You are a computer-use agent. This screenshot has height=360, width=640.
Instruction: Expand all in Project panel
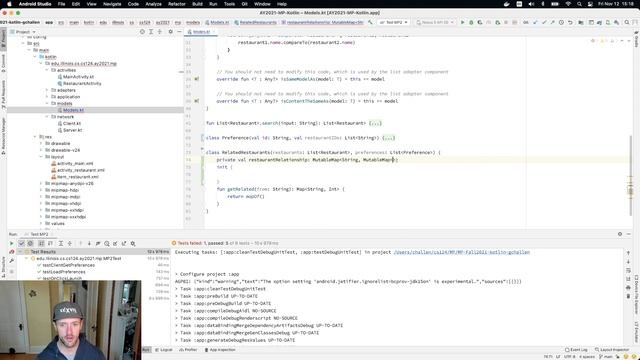(151, 31)
